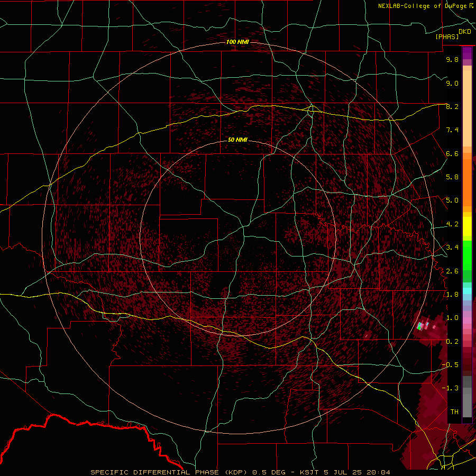Click the 5 JUL 25 date text
Screen dimensions: 476x476
343,472
